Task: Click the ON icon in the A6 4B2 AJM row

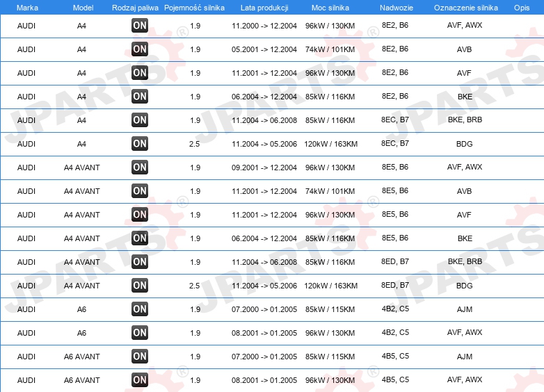Action: click(x=140, y=309)
